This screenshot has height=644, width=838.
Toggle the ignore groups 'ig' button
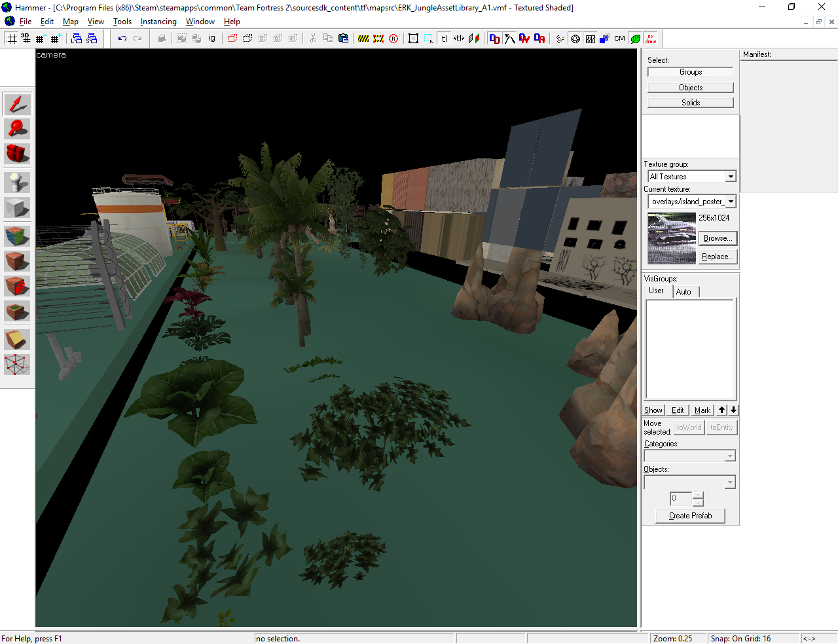211,39
